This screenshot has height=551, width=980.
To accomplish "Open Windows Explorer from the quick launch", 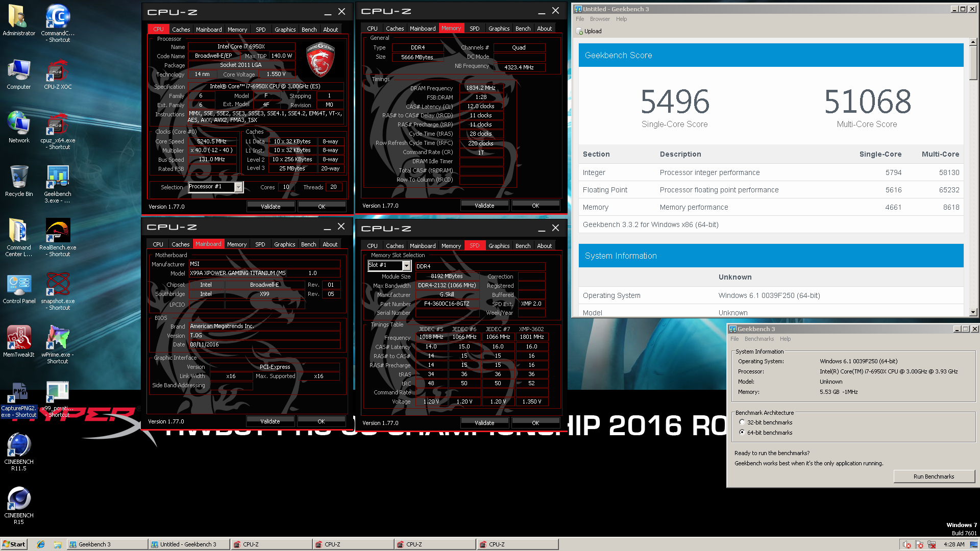I will tap(58, 544).
